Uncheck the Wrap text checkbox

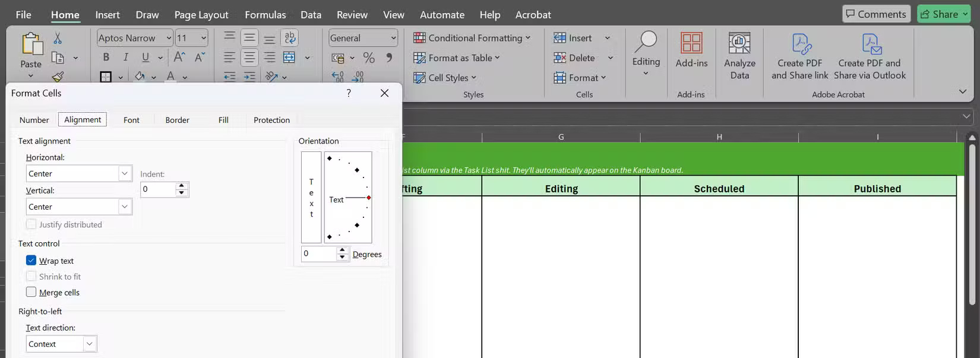(31, 261)
